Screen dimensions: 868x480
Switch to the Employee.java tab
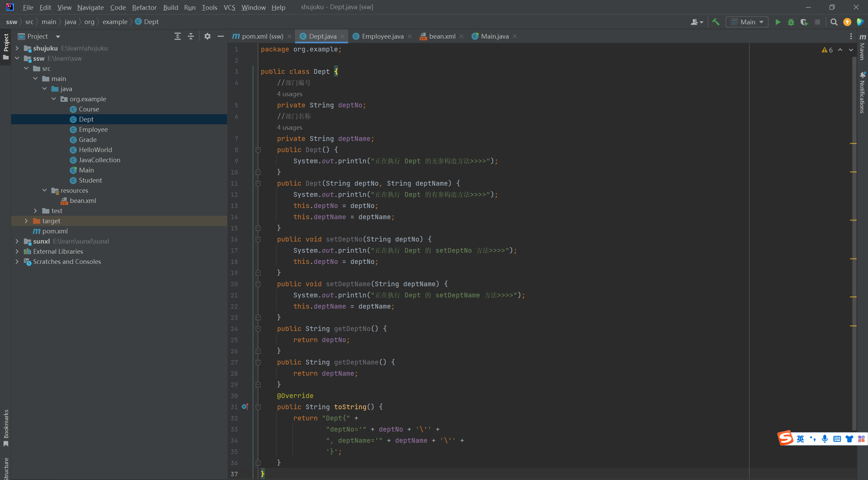382,36
